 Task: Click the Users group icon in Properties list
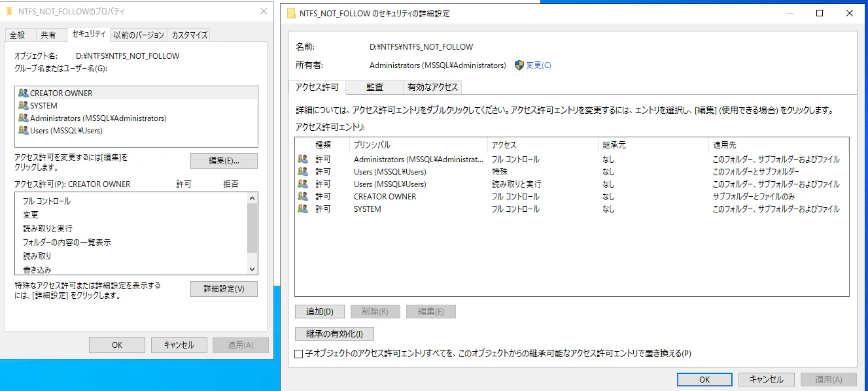tap(24, 131)
